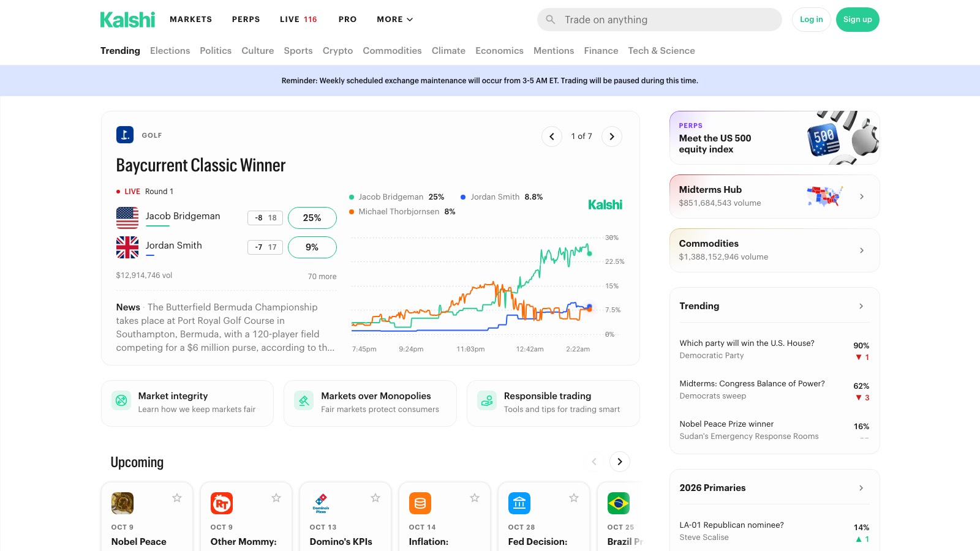Click the United States flag beside Jacob Bridgeman
The width and height of the screenshot is (980, 551).
127,217
